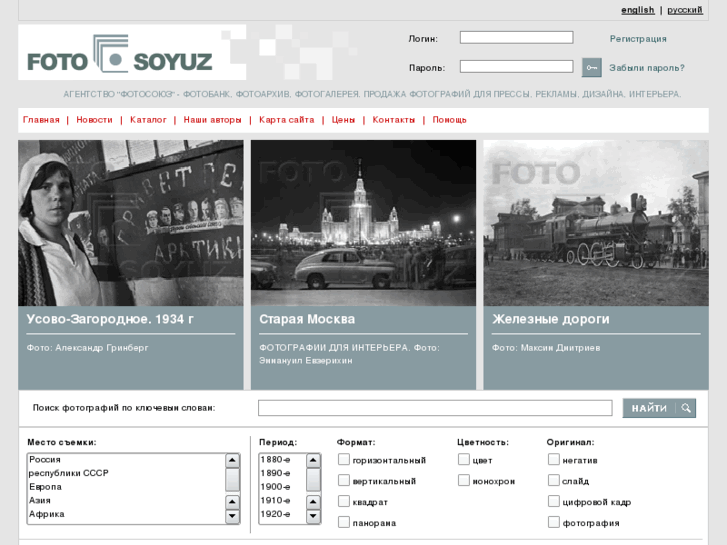Switch site language to русский
The width and height of the screenshot is (727, 545).
pyautogui.click(x=685, y=10)
